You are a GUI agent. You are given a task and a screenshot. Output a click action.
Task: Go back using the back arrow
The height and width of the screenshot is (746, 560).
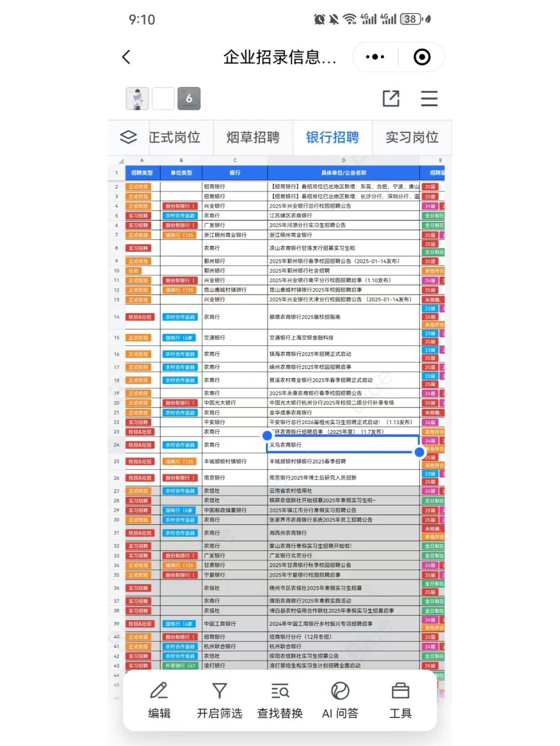pyautogui.click(x=126, y=57)
